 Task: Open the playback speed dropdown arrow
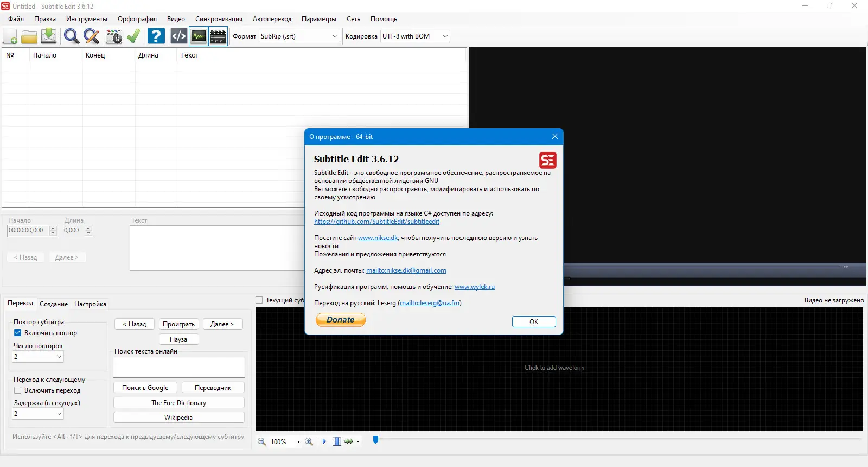(x=358, y=441)
